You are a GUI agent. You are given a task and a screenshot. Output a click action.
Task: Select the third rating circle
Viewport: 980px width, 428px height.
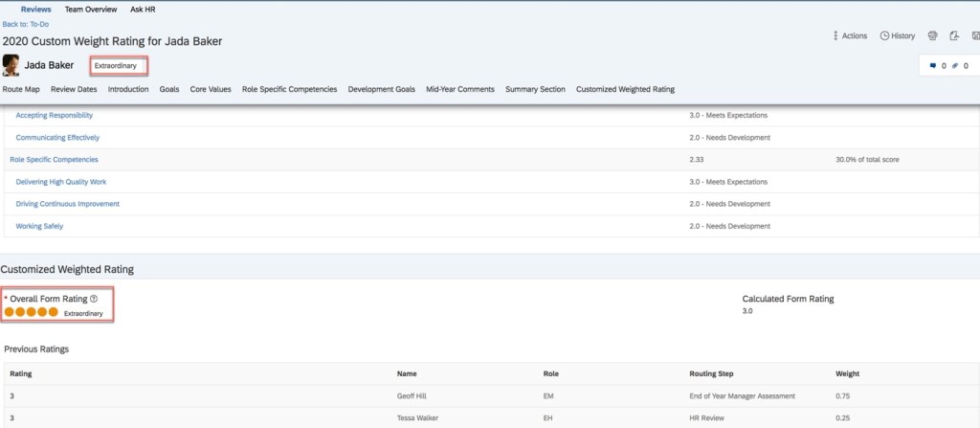[x=32, y=312]
